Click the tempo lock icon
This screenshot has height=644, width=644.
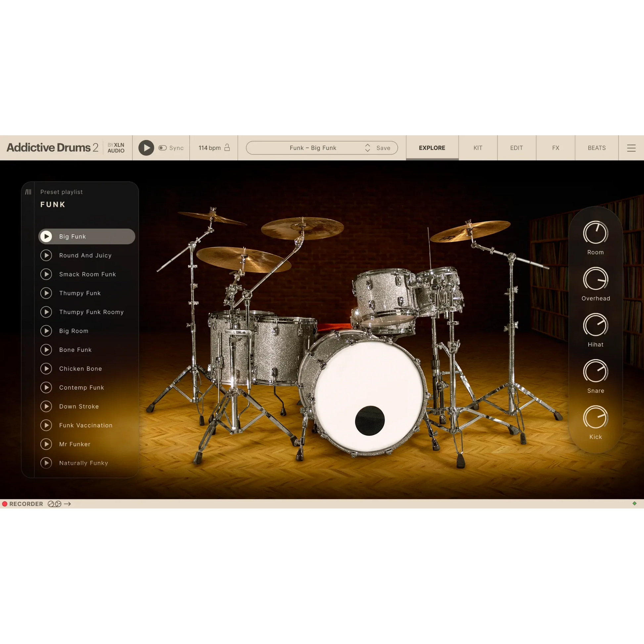(x=227, y=147)
